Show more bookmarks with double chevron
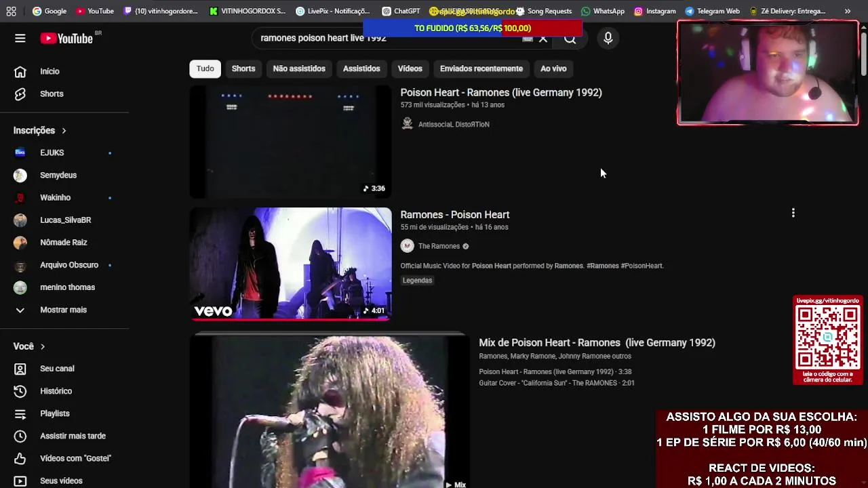868x488 pixels. [848, 11]
